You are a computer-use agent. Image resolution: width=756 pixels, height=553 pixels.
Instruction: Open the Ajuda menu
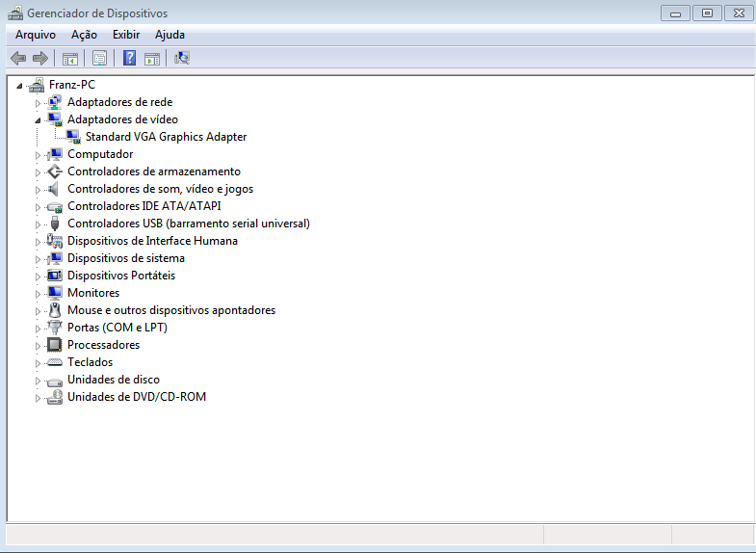pos(169,35)
